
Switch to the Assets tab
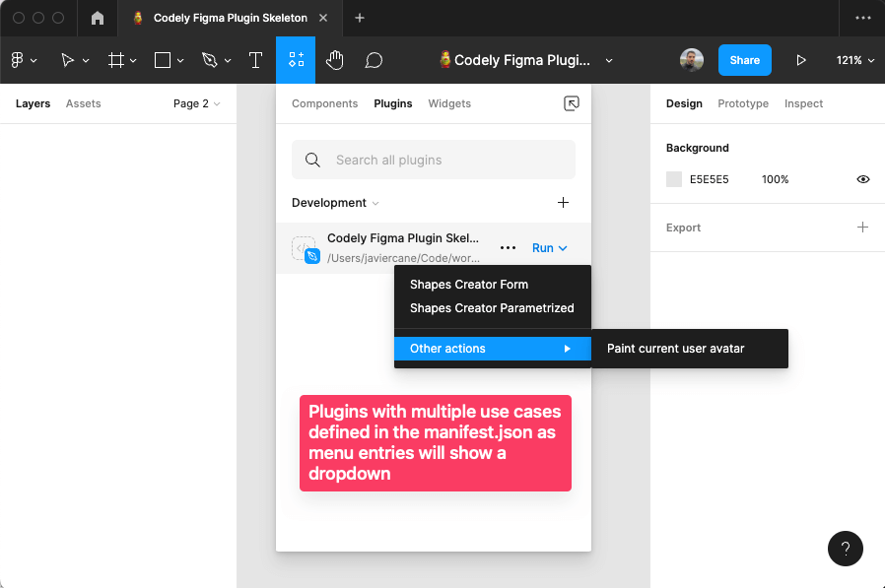pyautogui.click(x=83, y=103)
